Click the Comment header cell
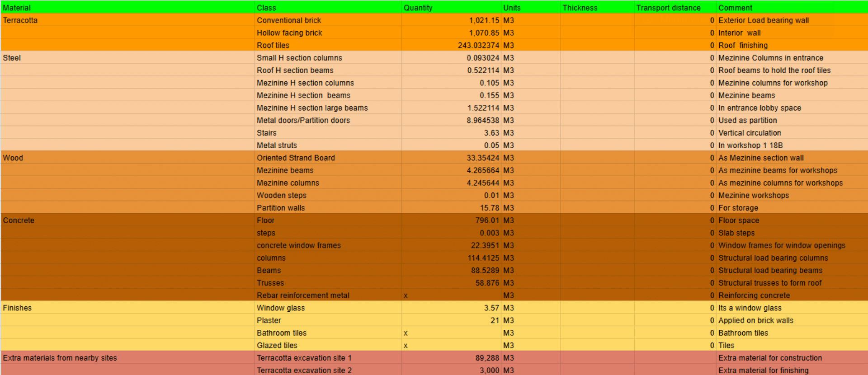Viewport: 868px width, 375px height. tap(792, 8)
